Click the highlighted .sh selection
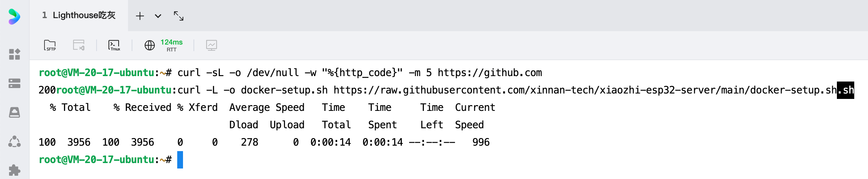This screenshot has height=179, width=868. coord(846,90)
